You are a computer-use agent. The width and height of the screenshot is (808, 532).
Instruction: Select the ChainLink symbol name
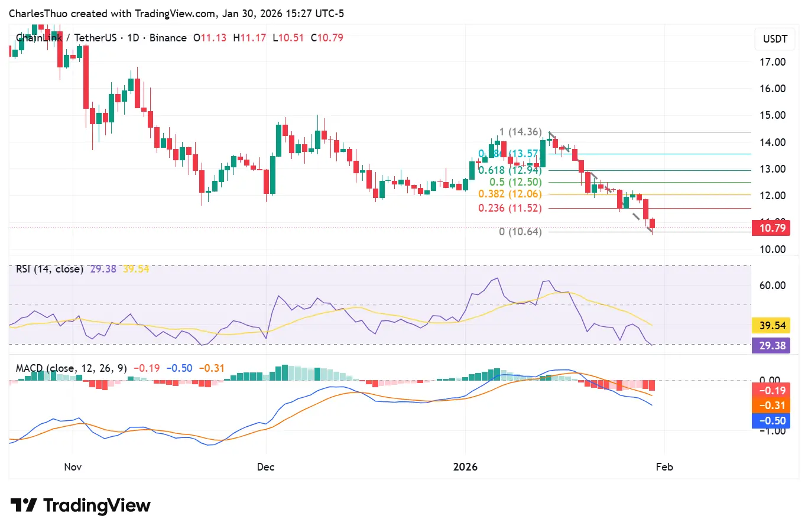coord(38,37)
